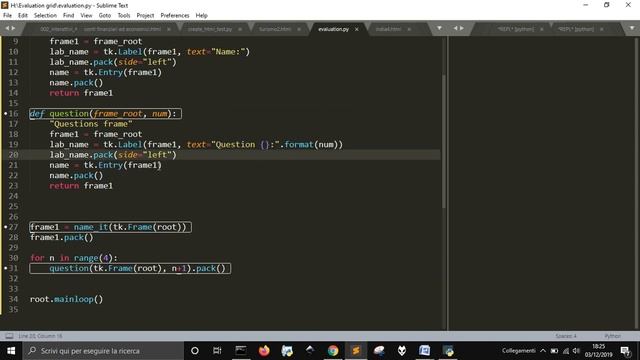Open the Edit menu
640x360 pixels.
[x=23, y=16]
